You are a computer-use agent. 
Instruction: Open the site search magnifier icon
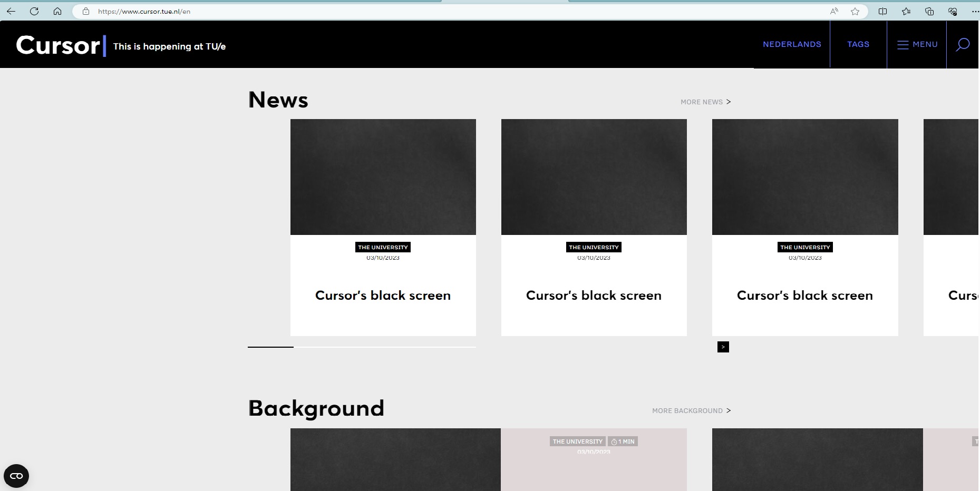click(963, 45)
